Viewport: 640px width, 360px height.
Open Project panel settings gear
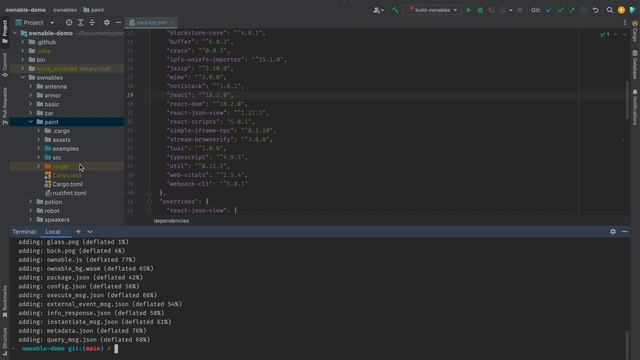click(x=107, y=22)
